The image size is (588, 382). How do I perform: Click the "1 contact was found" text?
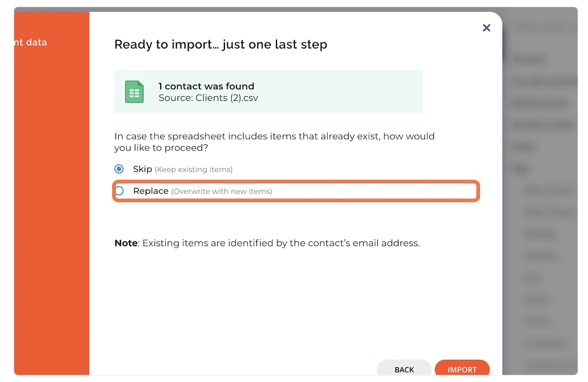tap(206, 86)
